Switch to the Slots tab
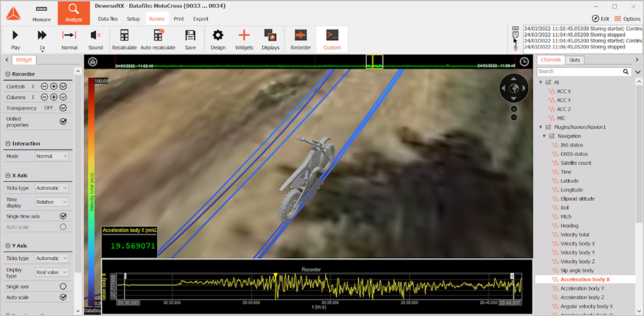The image size is (644, 316). (575, 60)
